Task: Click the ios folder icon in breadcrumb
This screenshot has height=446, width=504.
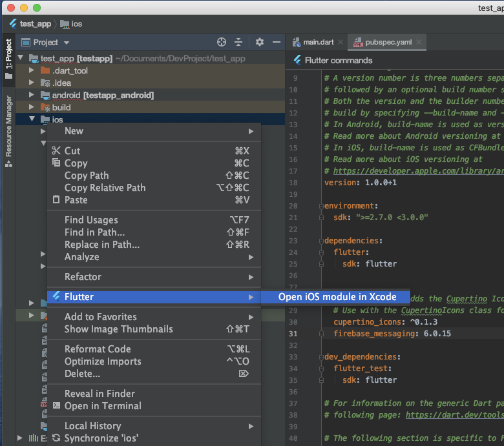Action: pyautogui.click(x=65, y=24)
